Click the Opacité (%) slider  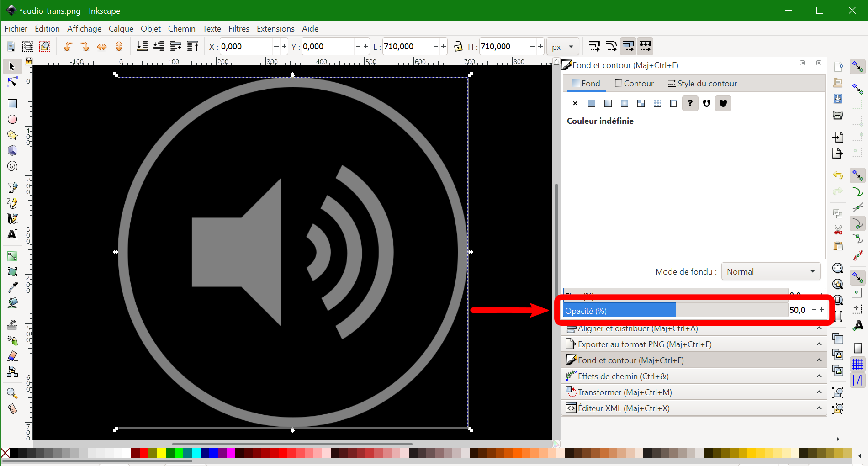(675, 310)
